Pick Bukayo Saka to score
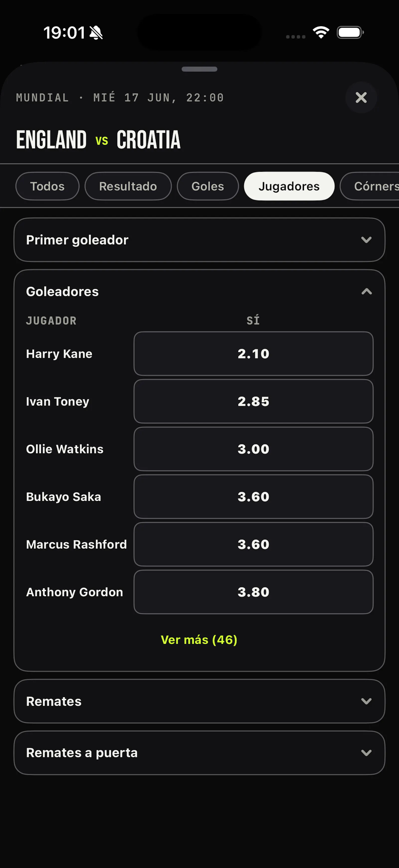This screenshot has width=399, height=868. pyautogui.click(x=254, y=497)
